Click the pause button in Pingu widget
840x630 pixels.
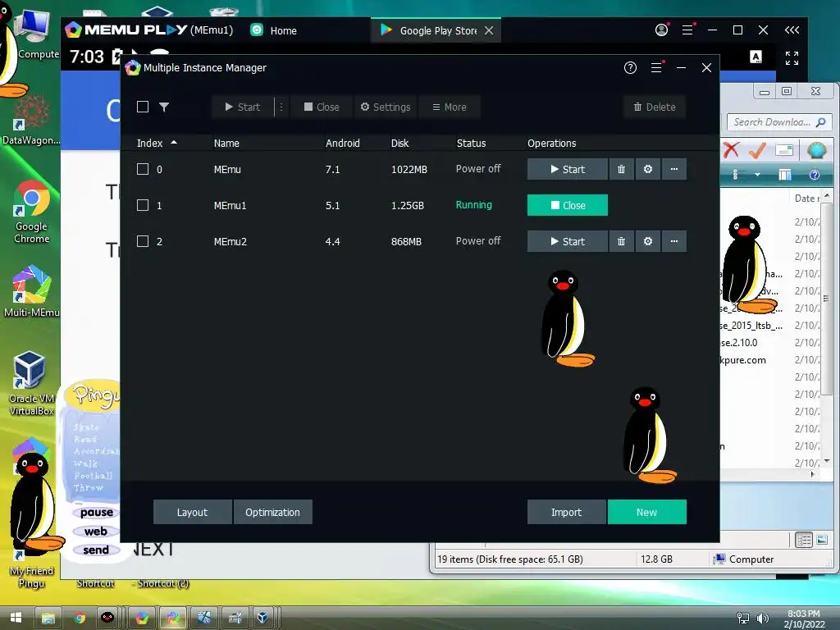pos(97,512)
